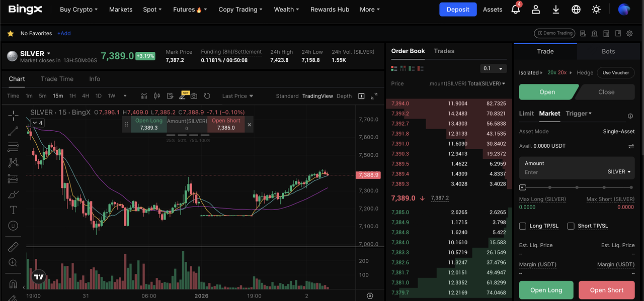
Task: Expand the chart to fullscreen
Action: click(374, 96)
